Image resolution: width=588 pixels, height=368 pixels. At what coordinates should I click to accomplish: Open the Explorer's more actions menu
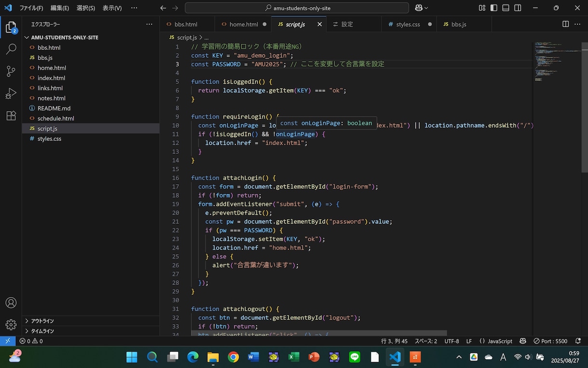coord(149,24)
